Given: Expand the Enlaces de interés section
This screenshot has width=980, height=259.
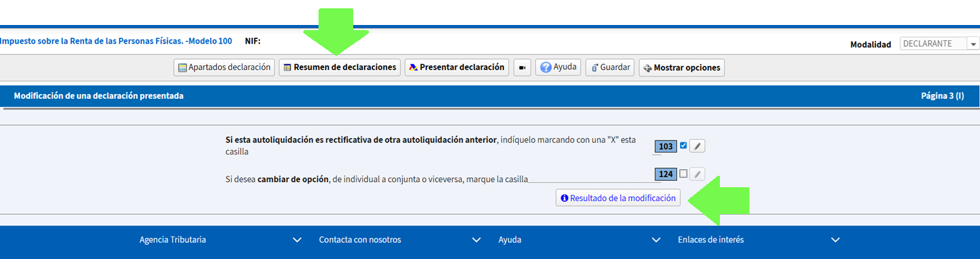Looking at the screenshot, I should pos(758,240).
